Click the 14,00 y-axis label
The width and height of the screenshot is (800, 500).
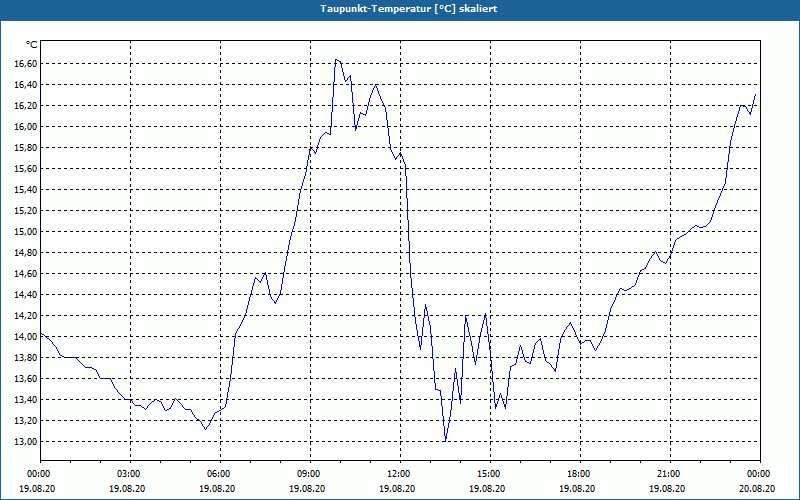[x=25, y=337]
